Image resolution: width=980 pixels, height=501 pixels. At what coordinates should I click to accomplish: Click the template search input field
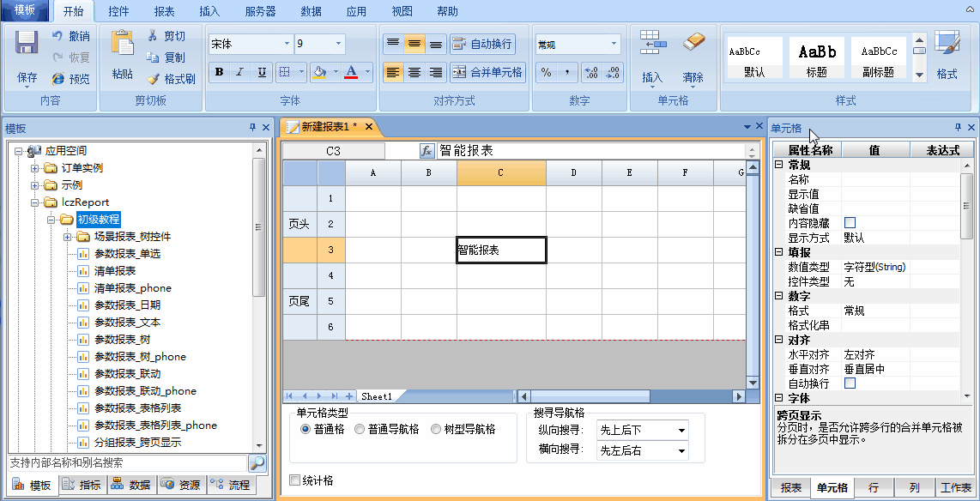pyautogui.click(x=127, y=462)
